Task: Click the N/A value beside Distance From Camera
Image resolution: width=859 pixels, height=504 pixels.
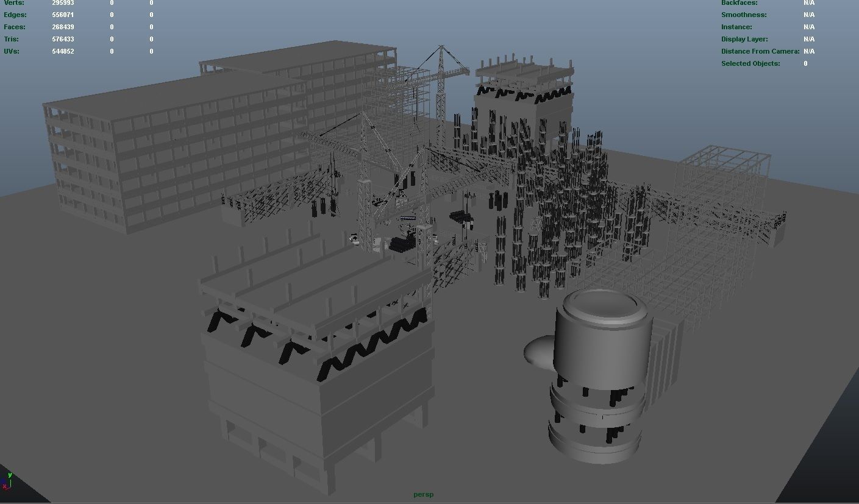Action: [x=809, y=51]
